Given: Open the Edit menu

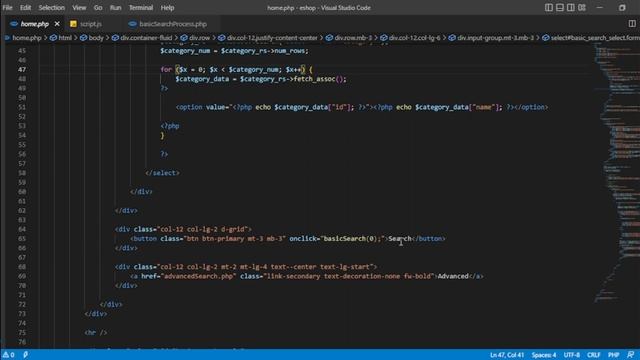Looking at the screenshot, I should (25, 7).
